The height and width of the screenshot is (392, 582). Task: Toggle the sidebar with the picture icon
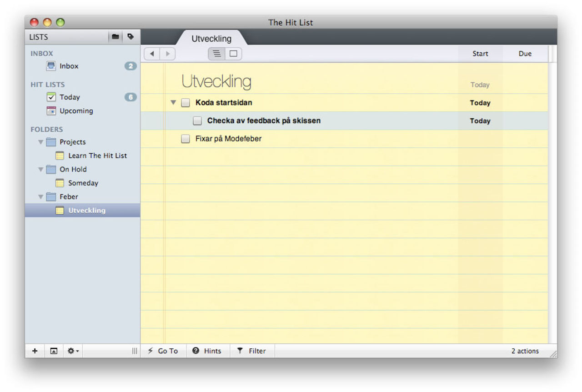[53, 351]
